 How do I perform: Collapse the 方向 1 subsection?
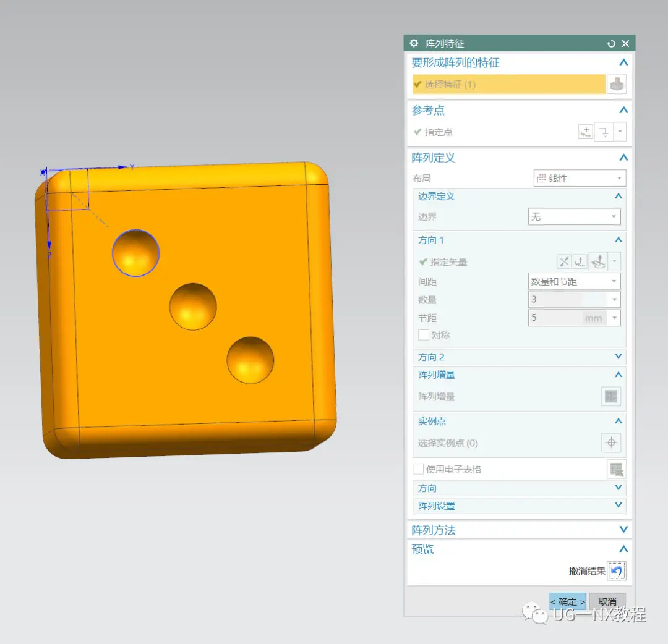pos(618,240)
